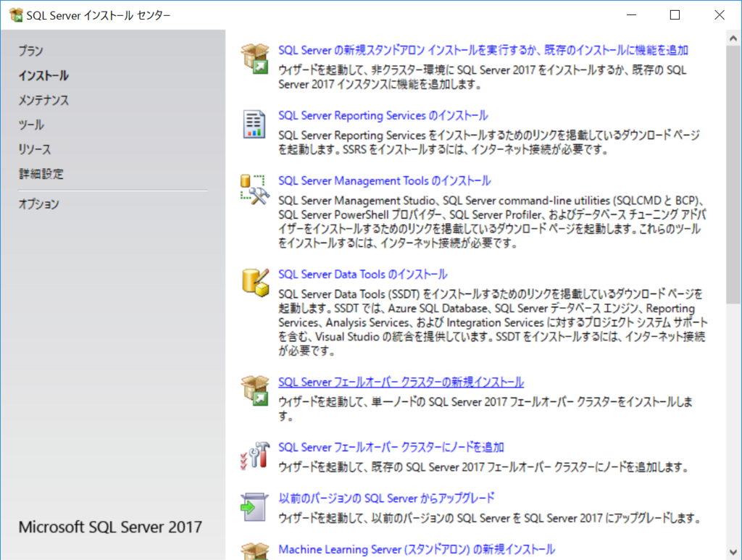This screenshot has width=742, height=560.
Task: Click the scrollbar down arrow
Action: click(x=733, y=552)
